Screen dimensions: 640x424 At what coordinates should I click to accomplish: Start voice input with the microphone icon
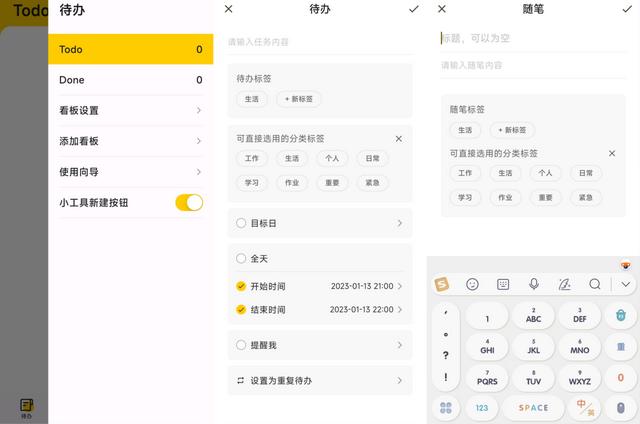coord(533,284)
